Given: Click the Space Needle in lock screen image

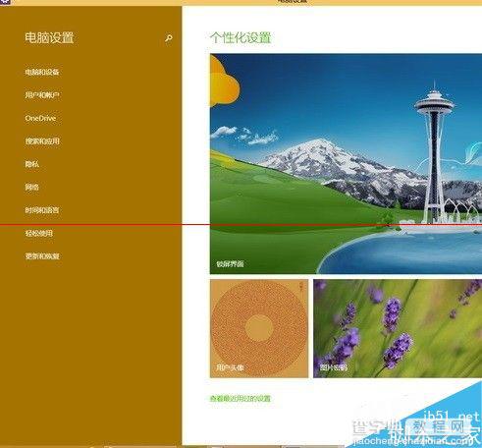Looking at the screenshot, I should point(434,154).
